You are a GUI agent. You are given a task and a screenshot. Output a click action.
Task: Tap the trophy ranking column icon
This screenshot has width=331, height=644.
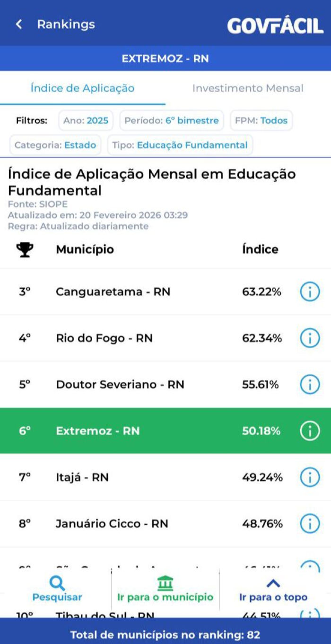point(25,249)
